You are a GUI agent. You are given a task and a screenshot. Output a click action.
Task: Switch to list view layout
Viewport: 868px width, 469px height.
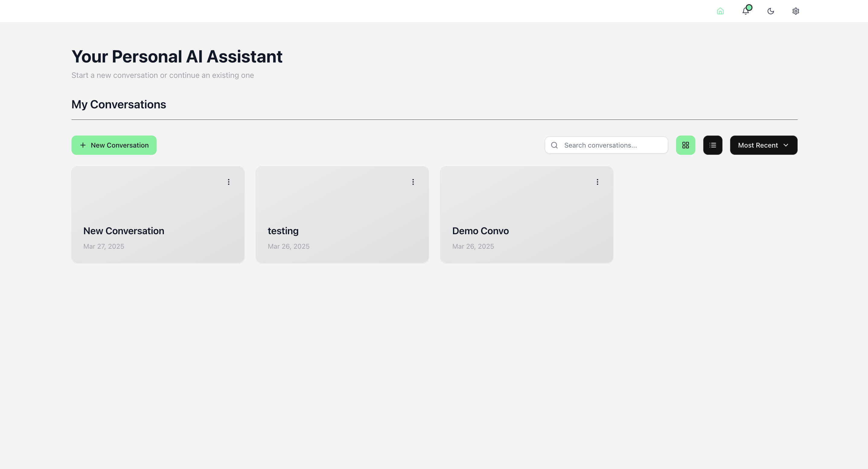[713, 145]
